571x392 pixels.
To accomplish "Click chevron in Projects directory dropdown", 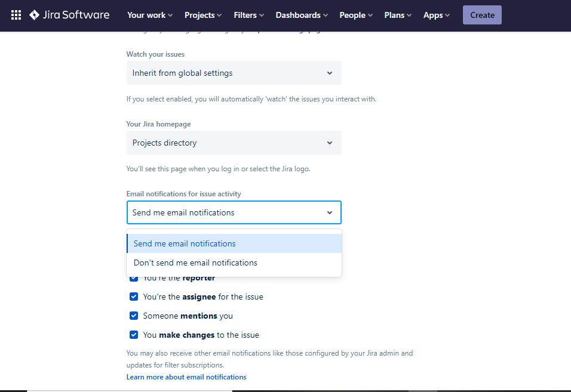I will pyautogui.click(x=330, y=143).
